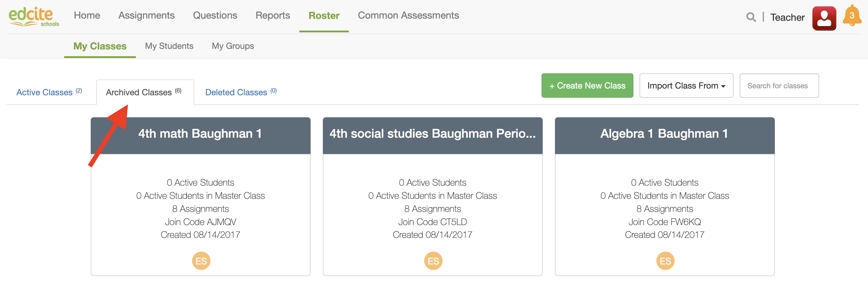868x284 pixels.
Task: Open the search magnifier icon
Action: (x=750, y=17)
